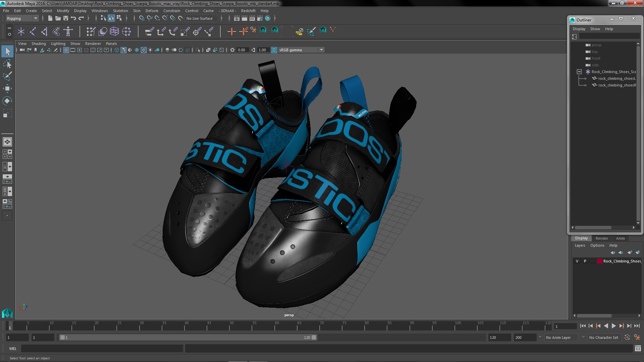Open the Deform menu
The image size is (644, 362).
[x=152, y=11]
